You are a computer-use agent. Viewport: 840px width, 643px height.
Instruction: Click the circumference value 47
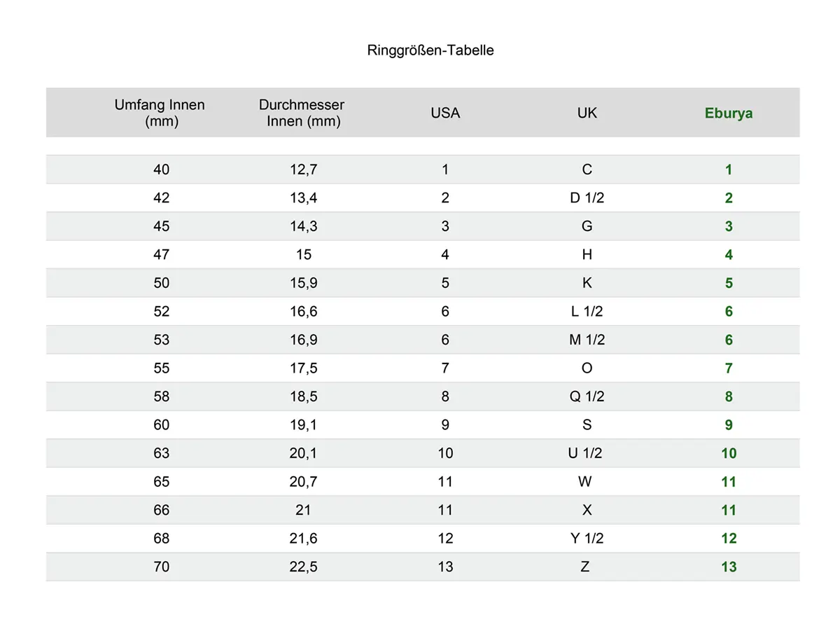161,255
